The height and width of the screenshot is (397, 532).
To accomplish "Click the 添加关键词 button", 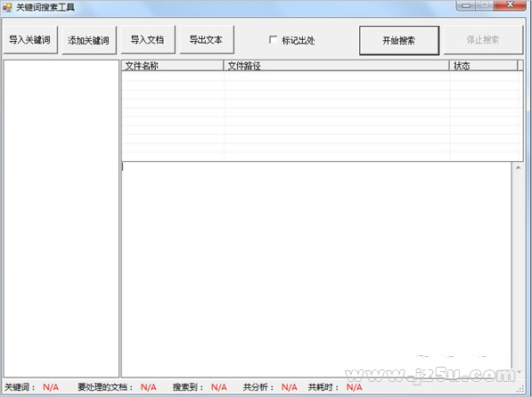I will pyautogui.click(x=89, y=40).
